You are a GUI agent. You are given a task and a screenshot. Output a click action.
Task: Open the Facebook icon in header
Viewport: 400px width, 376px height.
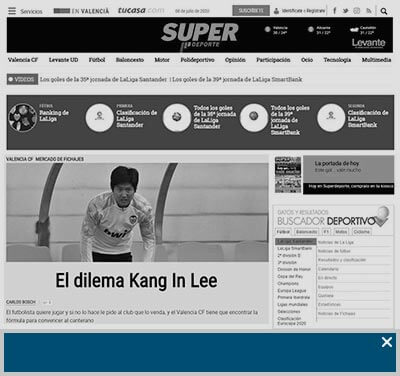(x=335, y=11)
